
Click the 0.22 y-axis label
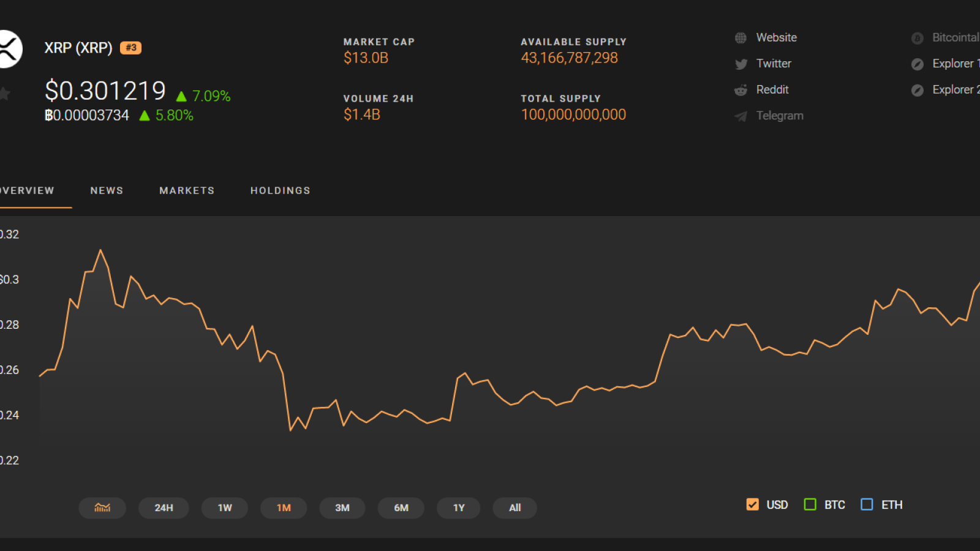[9, 460]
